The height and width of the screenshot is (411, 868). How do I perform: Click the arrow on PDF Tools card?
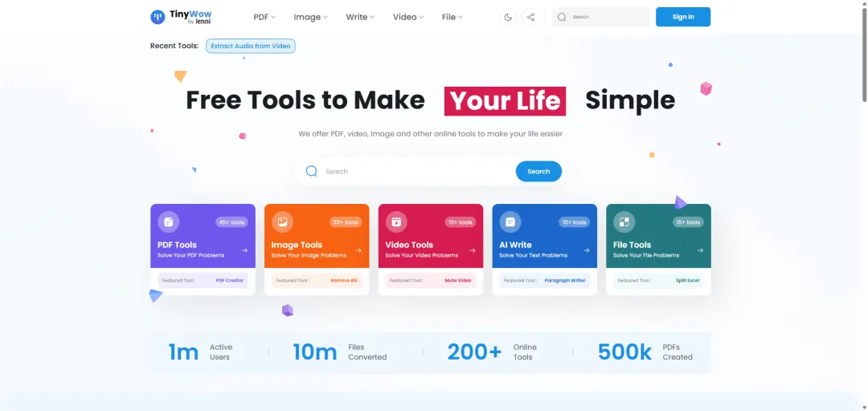244,250
